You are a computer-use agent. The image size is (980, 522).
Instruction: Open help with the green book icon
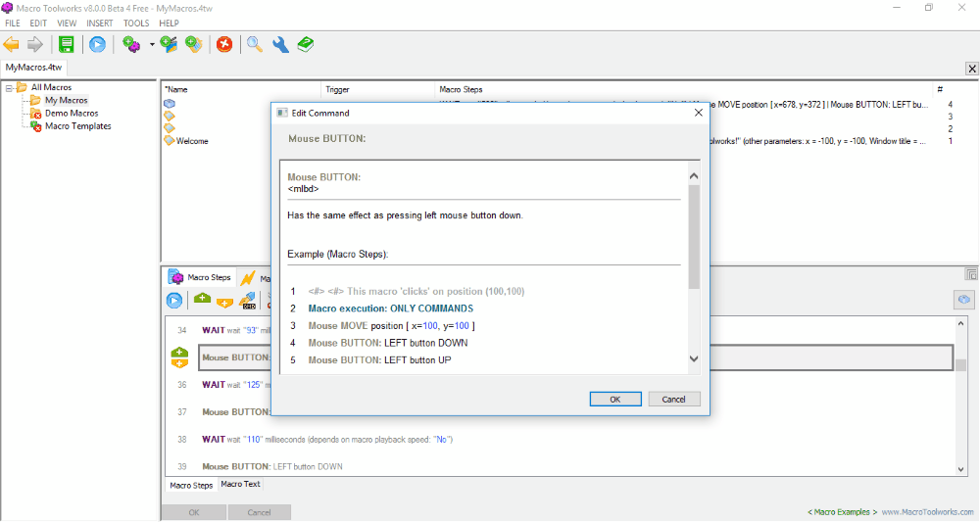[x=306, y=44]
